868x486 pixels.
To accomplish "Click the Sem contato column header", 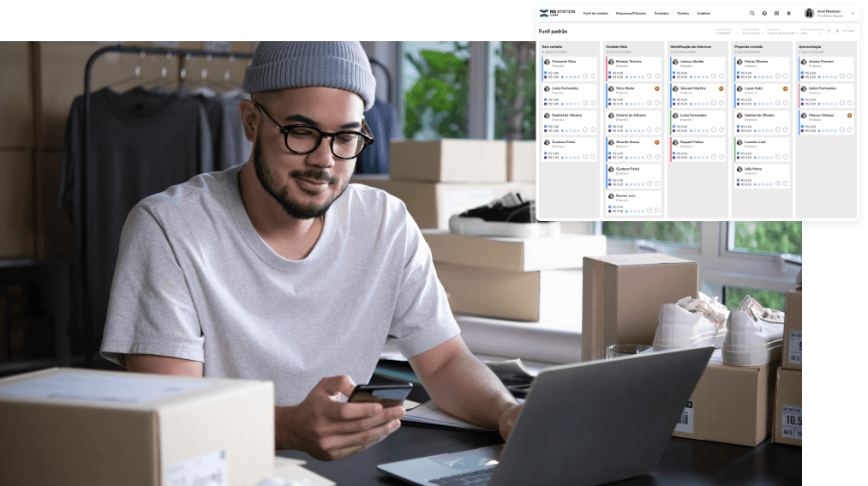I will coord(552,47).
